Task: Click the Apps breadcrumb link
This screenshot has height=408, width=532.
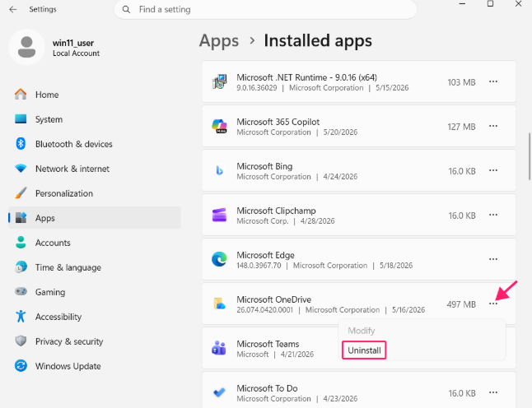Action: pos(219,41)
